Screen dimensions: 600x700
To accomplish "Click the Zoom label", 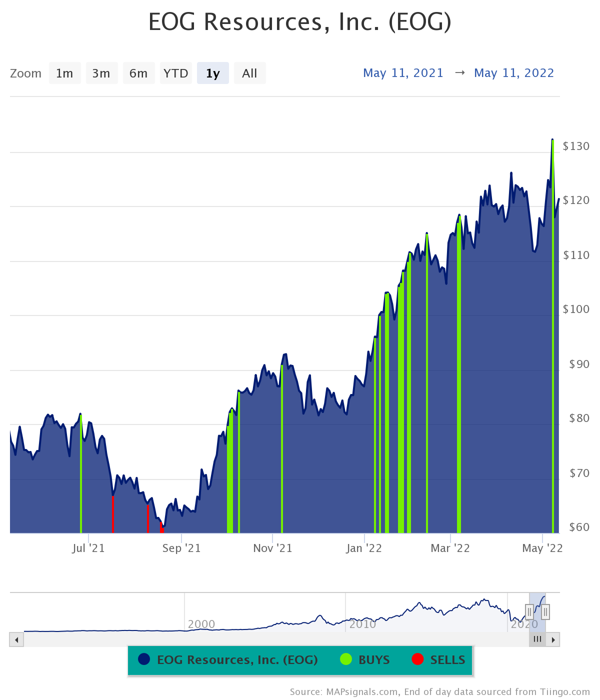I will (x=26, y=73).
